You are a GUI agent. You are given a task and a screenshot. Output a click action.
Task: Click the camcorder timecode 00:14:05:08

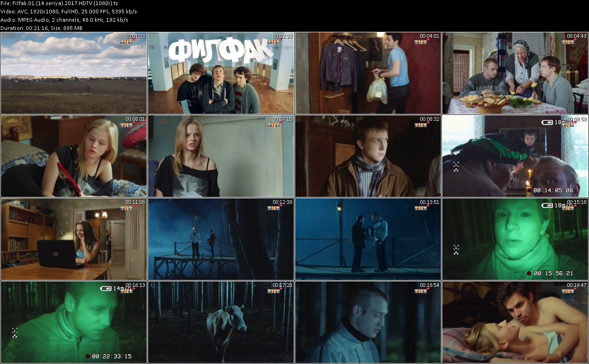pos(553,190)
